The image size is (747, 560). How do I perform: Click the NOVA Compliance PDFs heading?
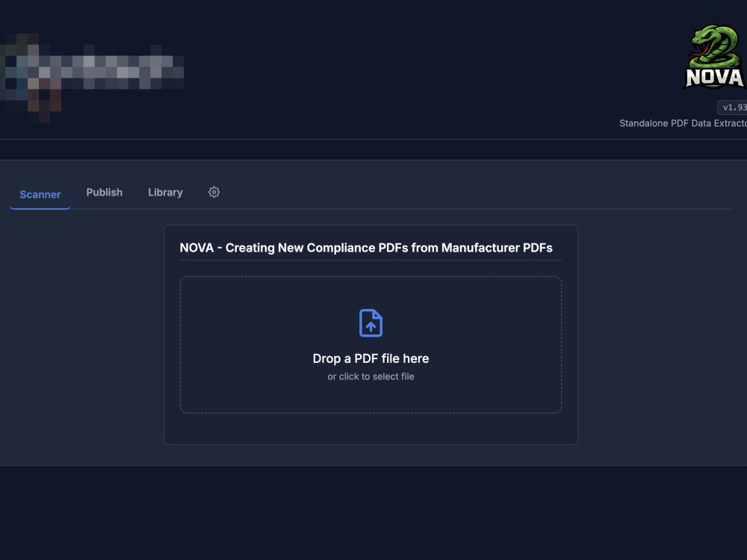(366, 248)
